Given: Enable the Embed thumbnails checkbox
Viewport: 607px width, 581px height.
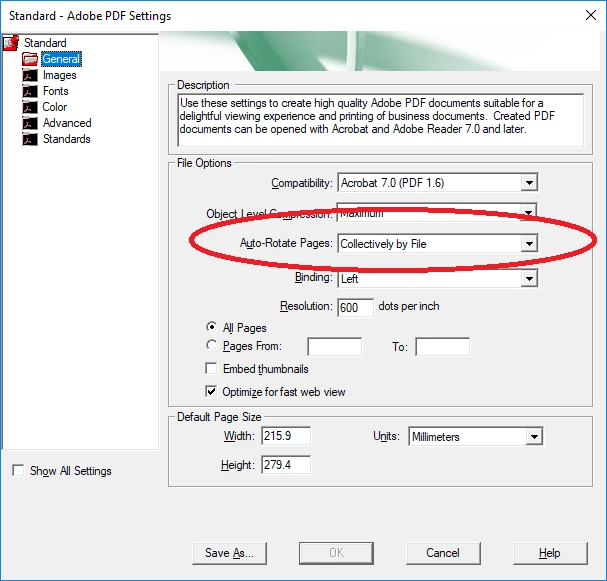Looking at the screenshot, I should (211, 368).
